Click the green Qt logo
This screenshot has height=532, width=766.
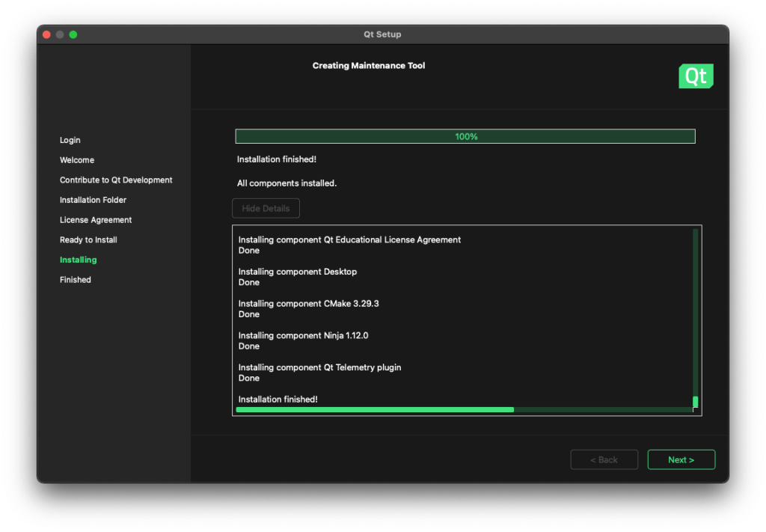click(x=696, y=76)
